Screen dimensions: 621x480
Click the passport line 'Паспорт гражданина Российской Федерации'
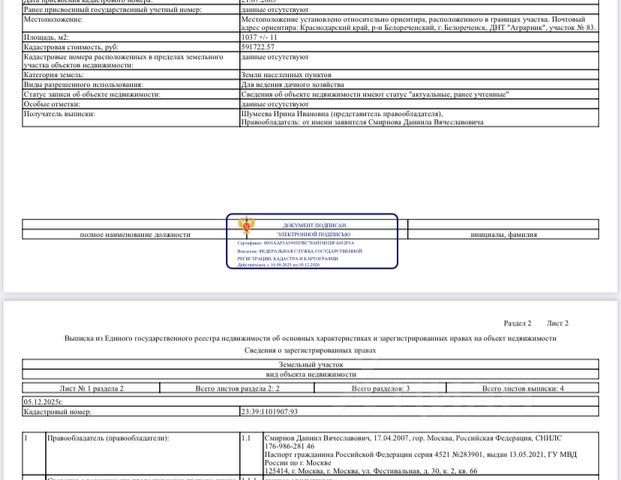[421, 455]
